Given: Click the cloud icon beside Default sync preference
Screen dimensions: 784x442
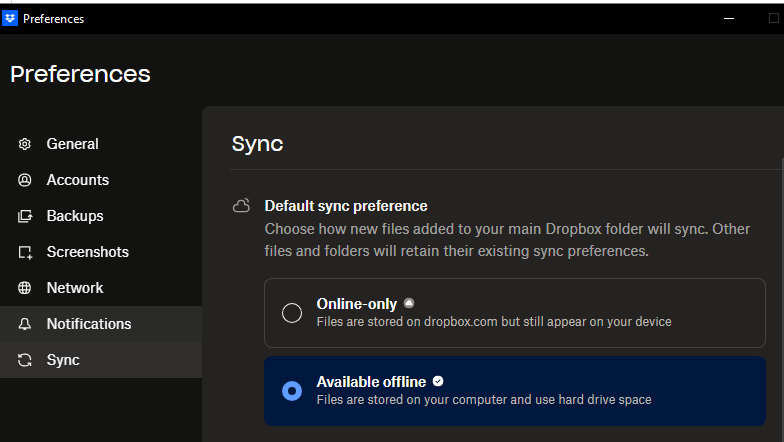Looking at the screenshot, I should tap(241, 206).
